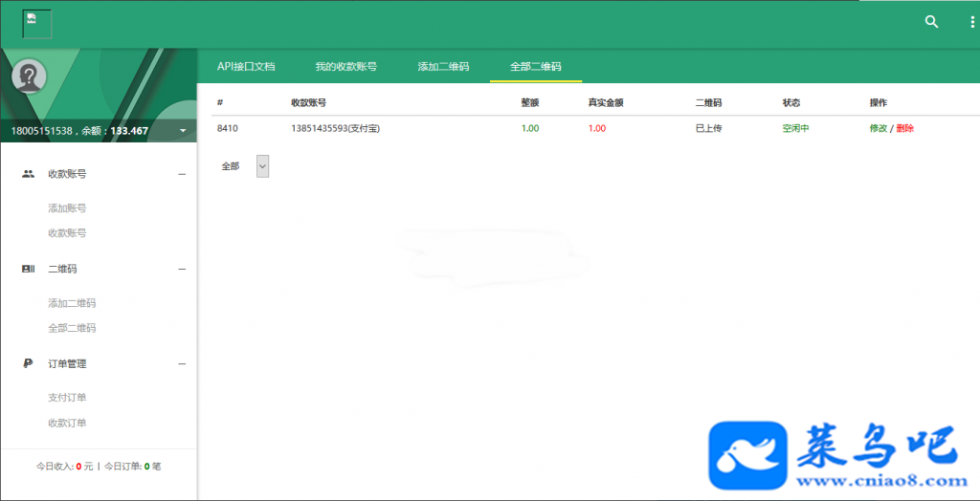Click the user avatar picture
Image resolution: width=980 pixels, height=501 pixels.
coord(29,76)
